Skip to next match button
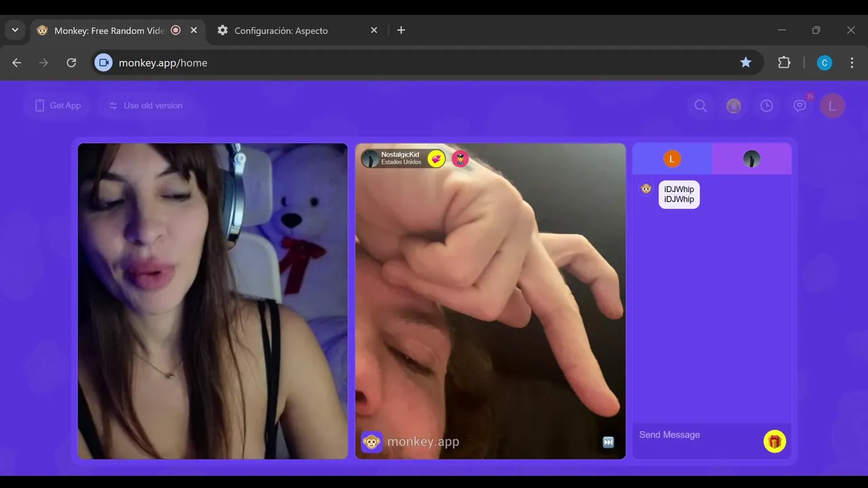This screenshot has height=488, width=868. click(x=608, y=443)
